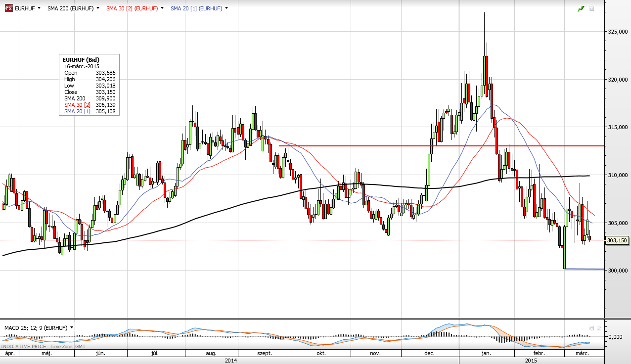This screenshot has width=631, height=364.
Task: Click the nov. month on time axis
Action: tap(375, 354)
